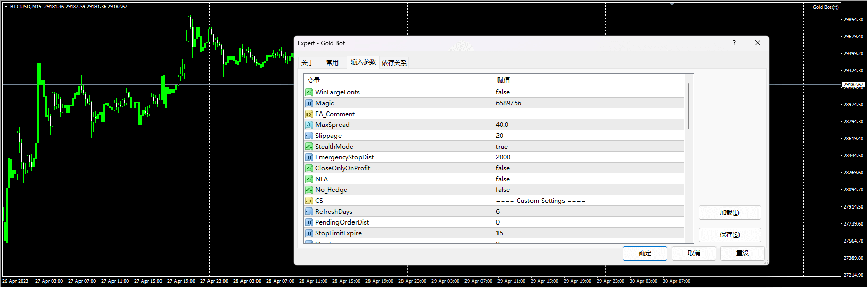Click the WinLargeFonts boolean type icon

click(x=309, y=92)
